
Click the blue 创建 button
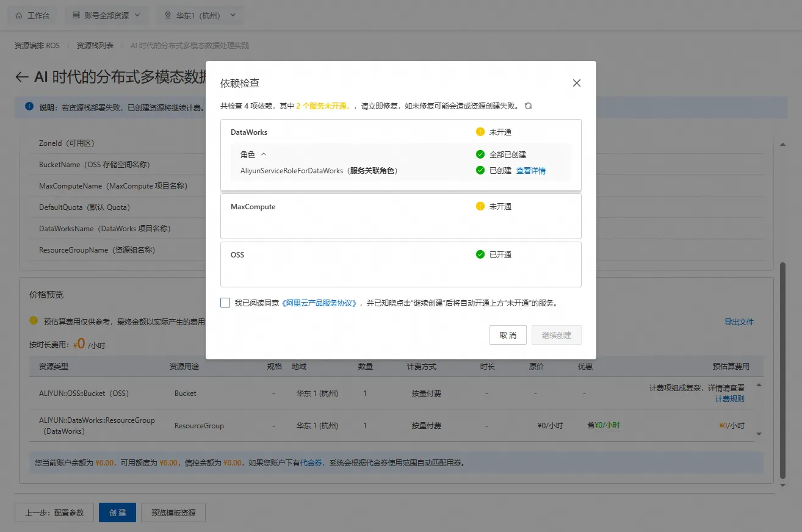coord(117,512)
